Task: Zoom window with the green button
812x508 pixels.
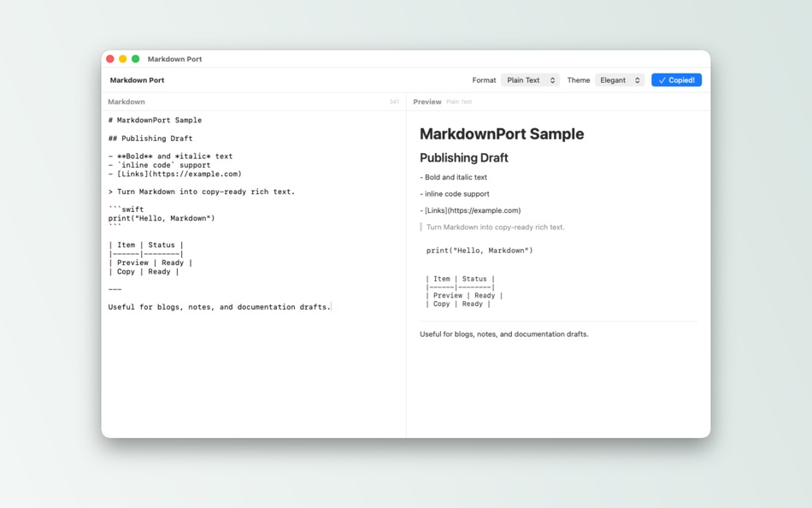Action: click(135, 59)
